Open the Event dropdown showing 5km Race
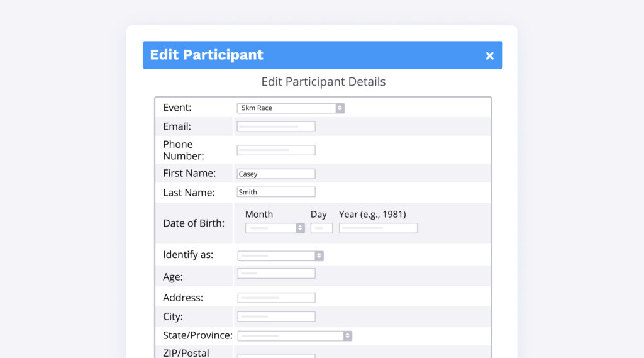The height and width of the screenshot is (358, 644). pyautogui.click(x=286, y=108)
